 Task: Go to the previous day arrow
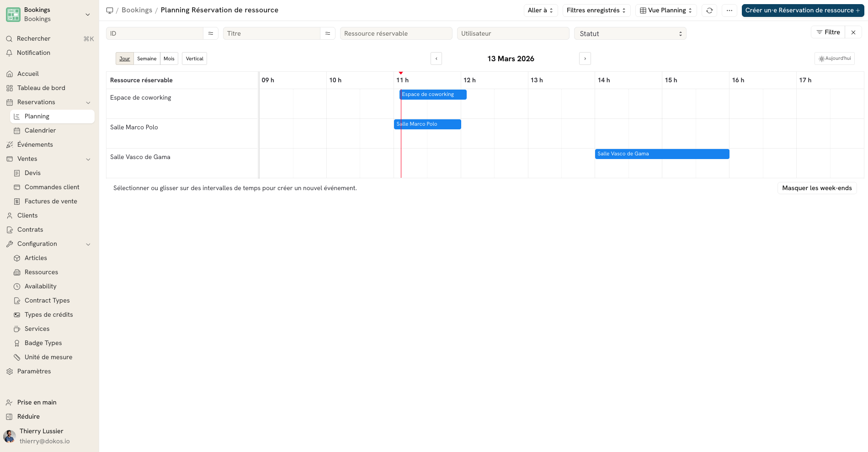[x=436, y=58]
